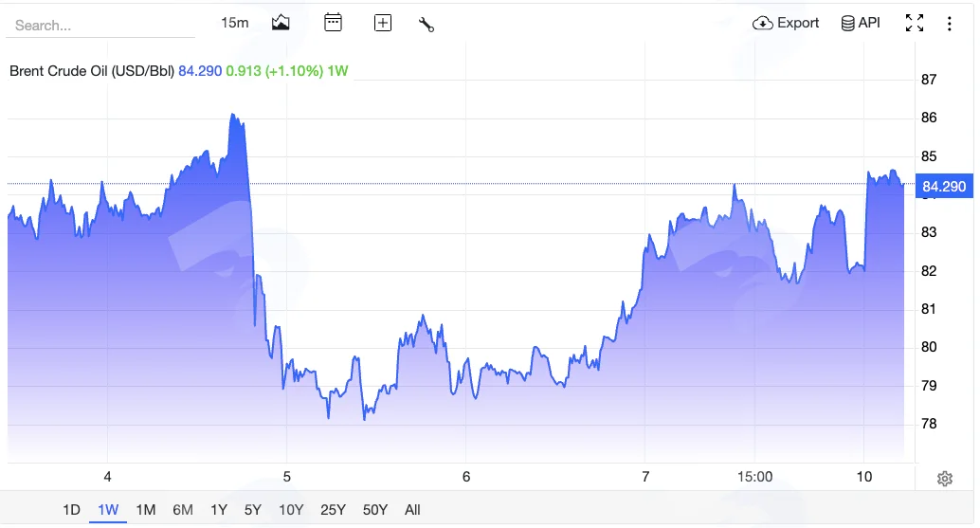Click the API database button
The height and width of the screenshot is (528, 980).
[x=861, y=23]
